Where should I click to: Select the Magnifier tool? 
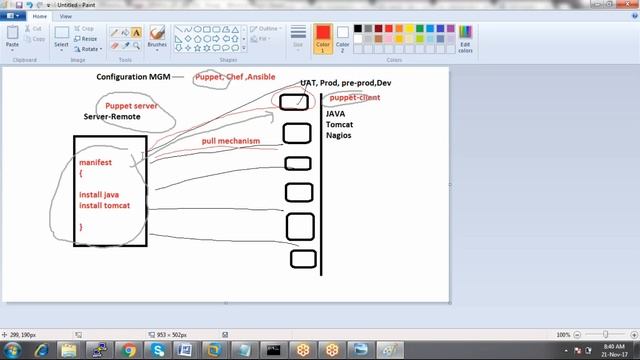pyautogui.click(x=136, y=45)
